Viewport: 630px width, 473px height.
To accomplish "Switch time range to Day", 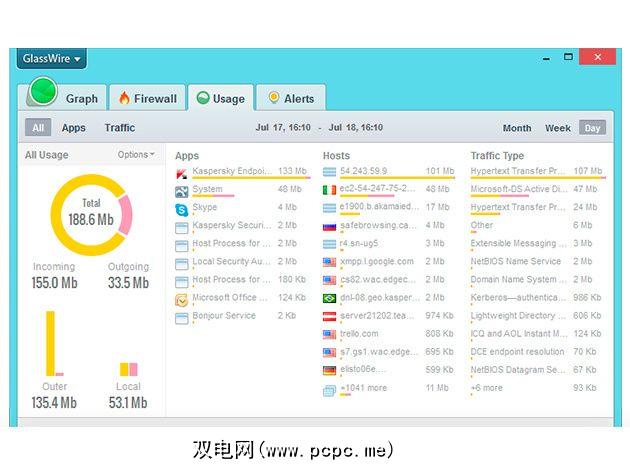I will point(592,128).
